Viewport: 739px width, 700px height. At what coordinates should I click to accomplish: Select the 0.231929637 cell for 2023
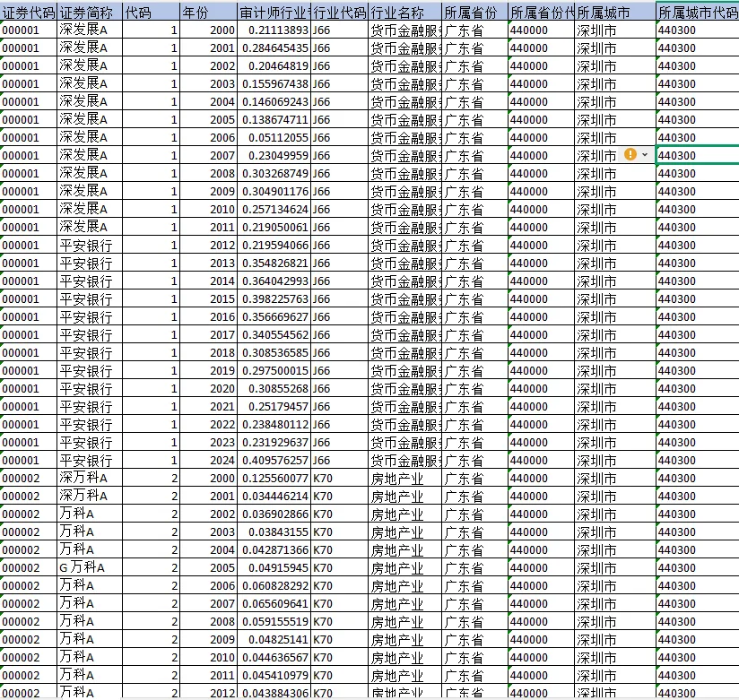(x=274, y=443)
